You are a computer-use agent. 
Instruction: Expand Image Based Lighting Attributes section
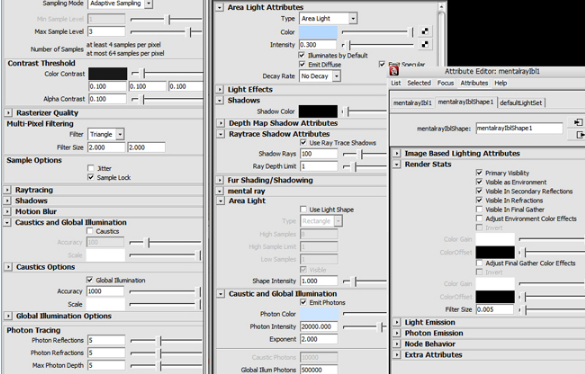pos(397,153)
